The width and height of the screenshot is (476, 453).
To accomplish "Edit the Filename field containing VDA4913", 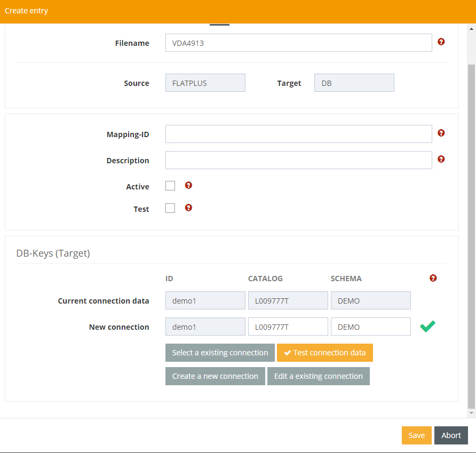I will point(298,43).
